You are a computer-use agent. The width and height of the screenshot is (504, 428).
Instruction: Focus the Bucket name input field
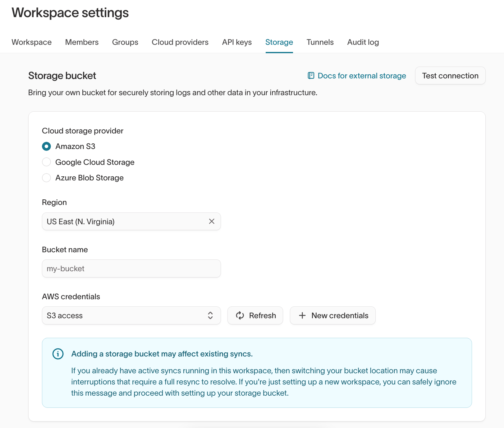pyautogui.click(x=131, y=268)
